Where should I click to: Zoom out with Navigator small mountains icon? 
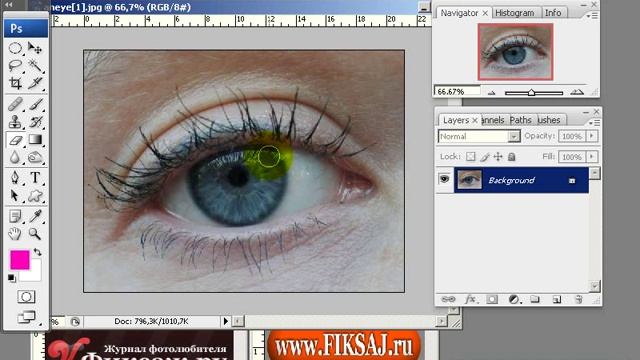pyautogui.click(x=491, y=93)
